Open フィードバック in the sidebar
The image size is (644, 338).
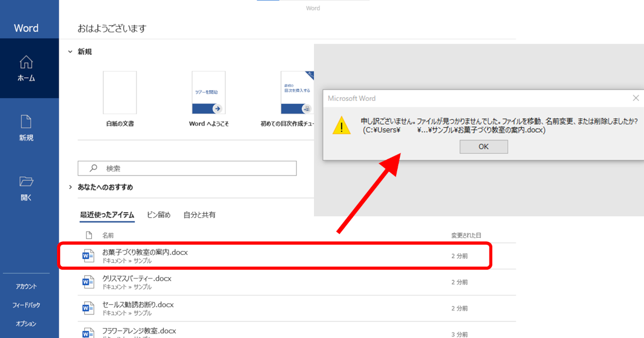pos(26,305)
